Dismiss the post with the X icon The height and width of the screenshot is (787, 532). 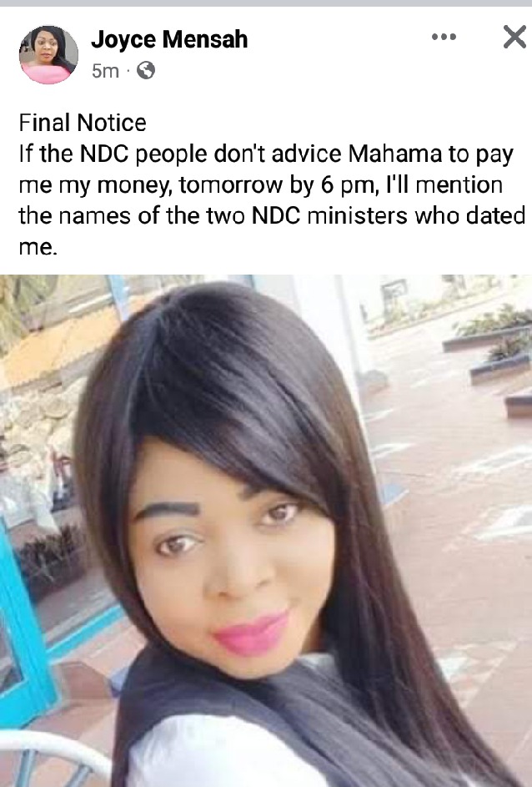pos(515,38)
